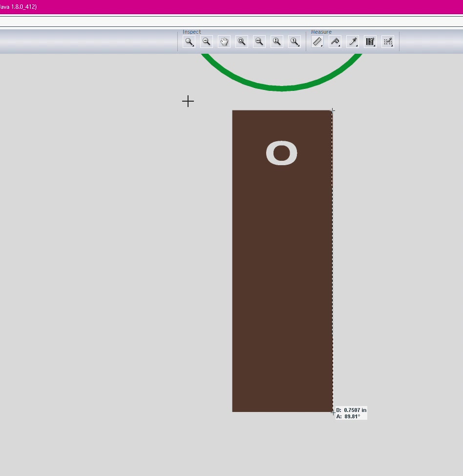Select the color eyedropper tool
This screenshot has width=463, height=476.
353,42
